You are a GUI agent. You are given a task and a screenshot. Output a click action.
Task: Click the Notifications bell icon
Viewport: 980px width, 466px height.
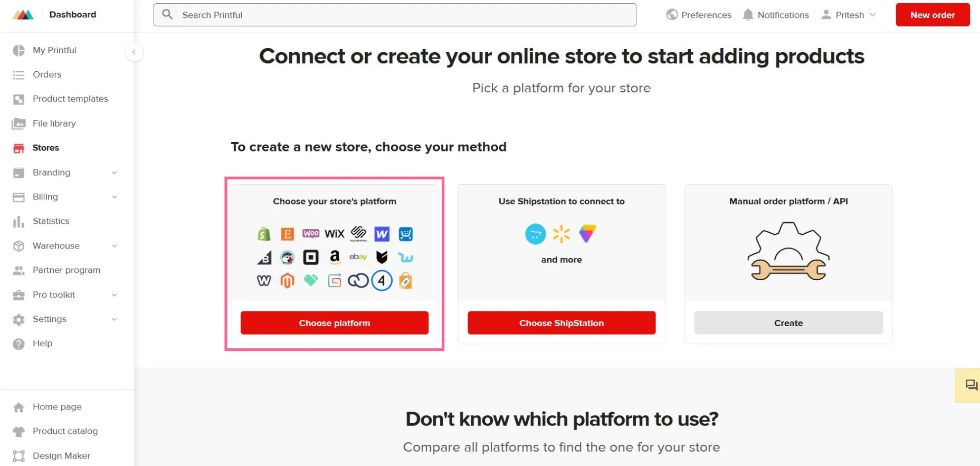tap(748, 15)
